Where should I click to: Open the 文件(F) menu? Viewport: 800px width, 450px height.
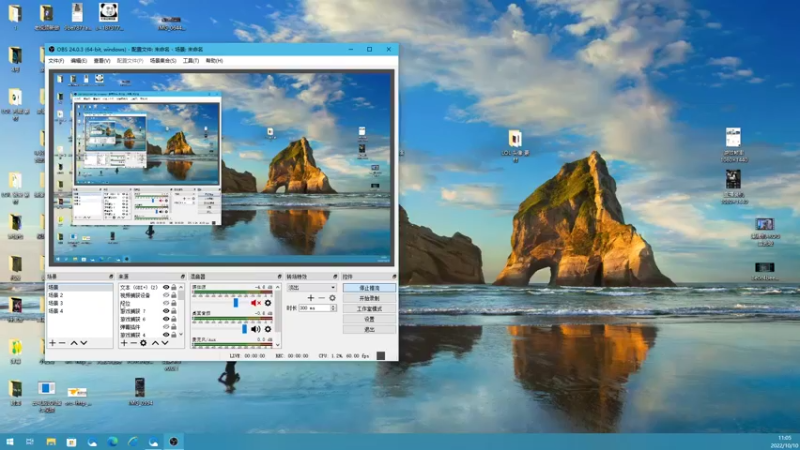pyautogui.click(x=56, y=61)
